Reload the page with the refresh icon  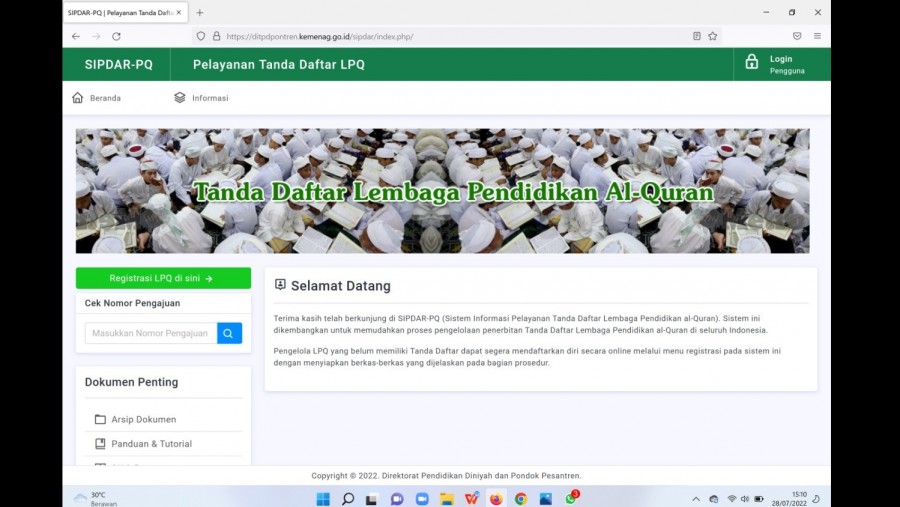coord(117,36)
